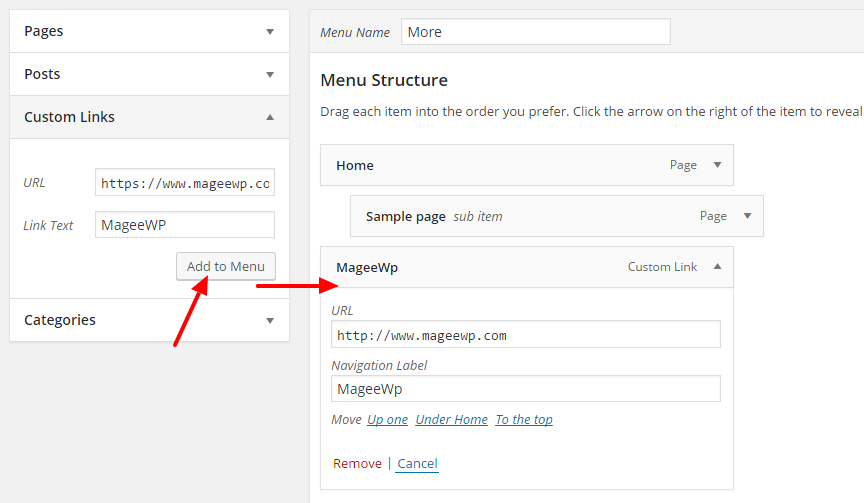
Task: Click the Page label on Home item
Action: [683, 165]
